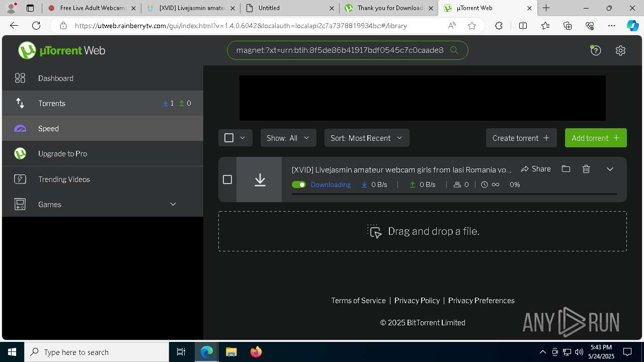
Task: Switch to the Untitled tab
Action: coord(289,8)
